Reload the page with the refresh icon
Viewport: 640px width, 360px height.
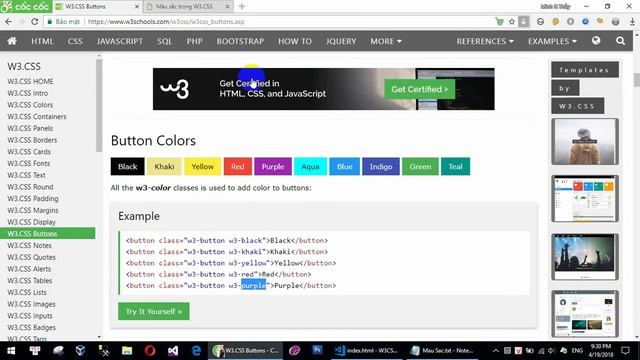[34, 22]
